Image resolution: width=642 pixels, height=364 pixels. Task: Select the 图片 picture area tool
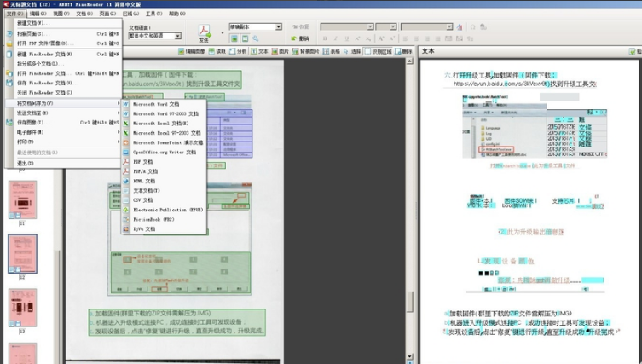pyautogui.click(x=281, y=51)
